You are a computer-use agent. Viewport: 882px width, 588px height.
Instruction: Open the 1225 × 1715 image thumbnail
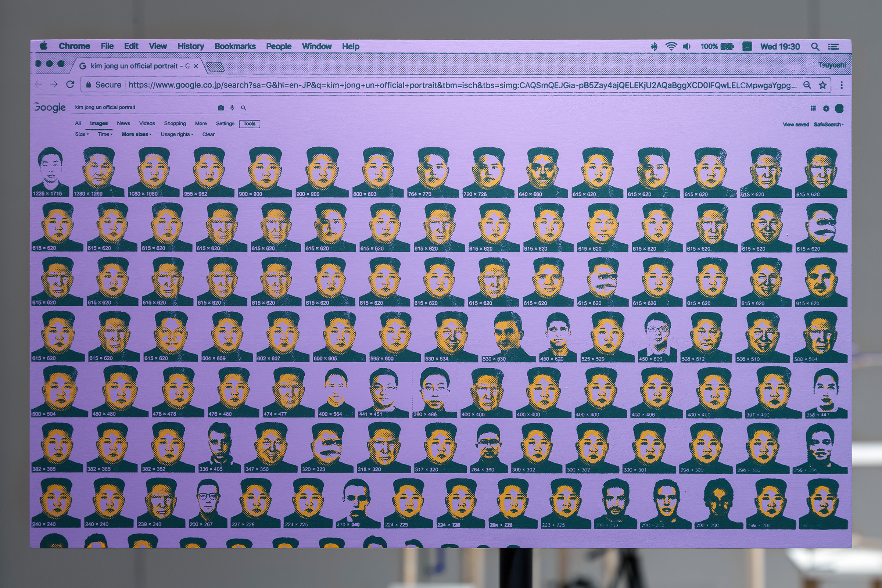[50, 172]
